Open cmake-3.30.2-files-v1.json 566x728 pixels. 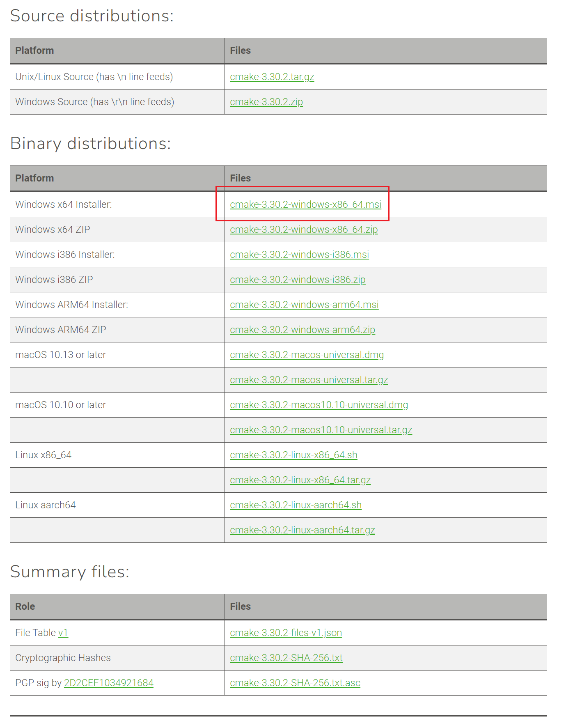tap(286, 633)
